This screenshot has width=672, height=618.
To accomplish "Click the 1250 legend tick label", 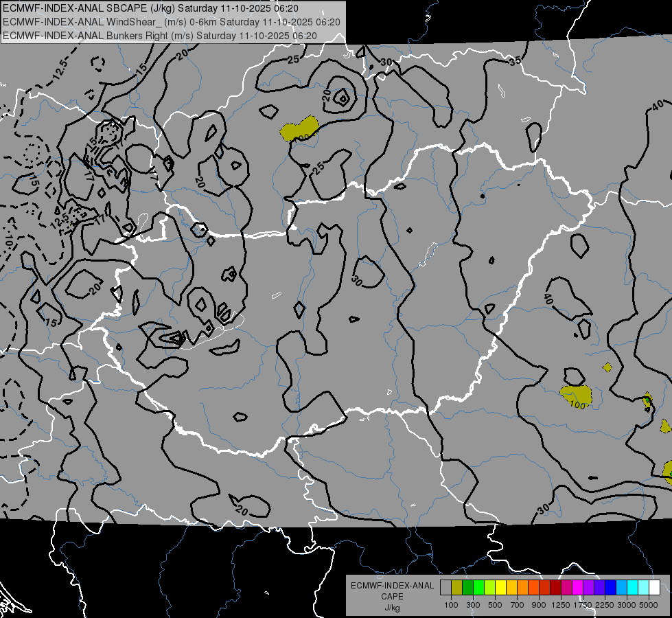I will click(561, 605).
